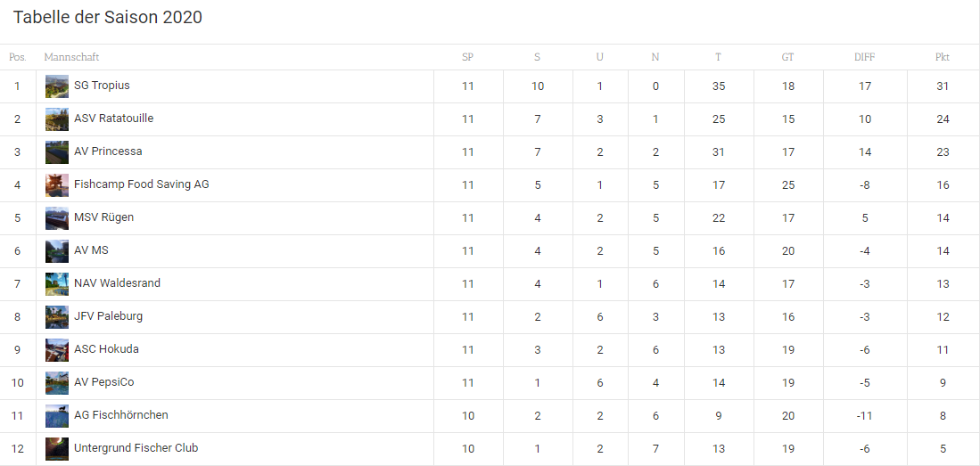
Task: Open the ASC Hokuda team name link
Action: tap(106, 349)
